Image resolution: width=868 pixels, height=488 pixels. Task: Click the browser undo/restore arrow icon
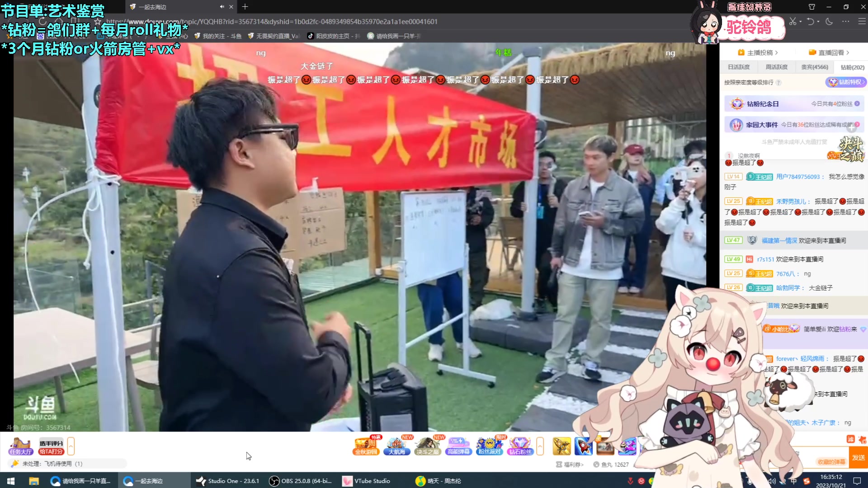811,21
